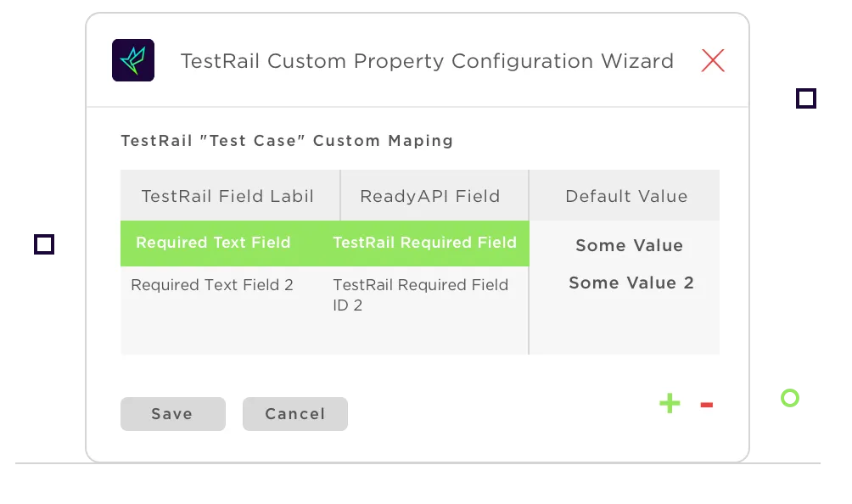Click the ReadyAPI bird logo icon
The width and height of the screenshot is (852, 504).
pyautogui.click(x=133, y=60)
